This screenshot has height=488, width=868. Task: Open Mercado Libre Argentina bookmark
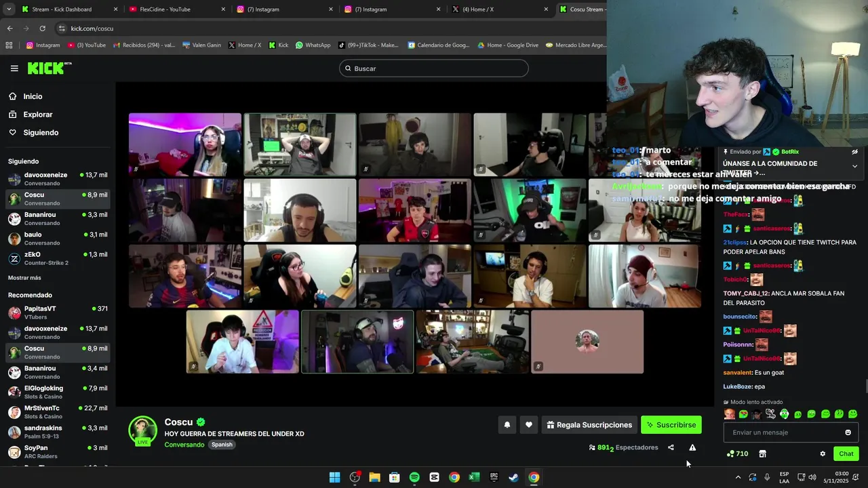(576, 45)
